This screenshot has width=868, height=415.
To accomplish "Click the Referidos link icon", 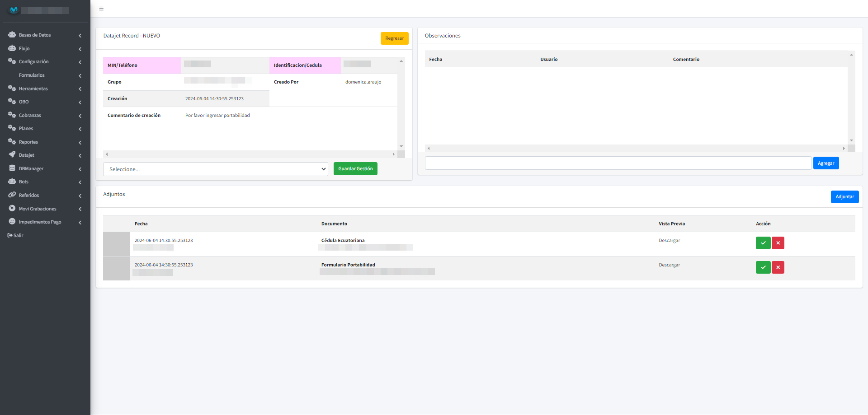I will 12,195.
